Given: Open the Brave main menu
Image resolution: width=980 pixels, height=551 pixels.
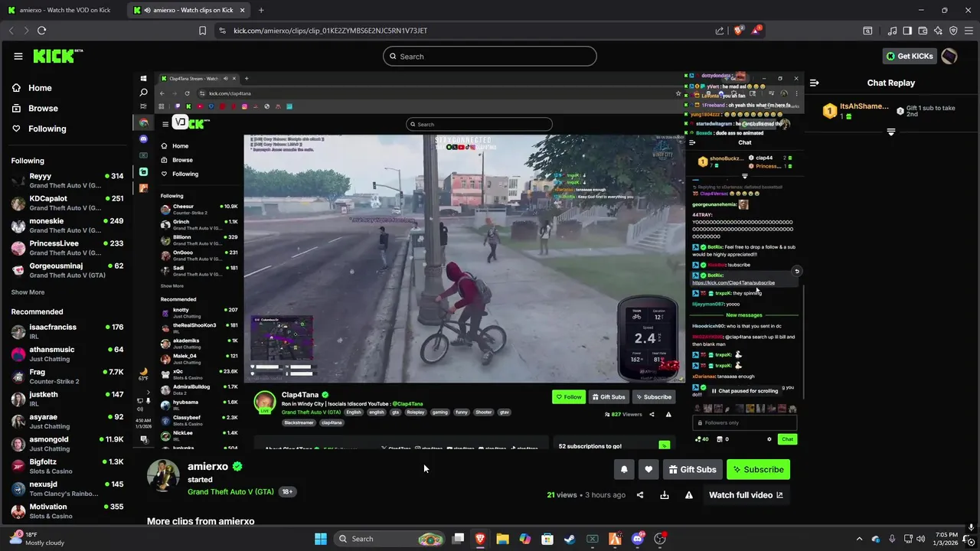Looking at the screenshot, I should (969, 31).
